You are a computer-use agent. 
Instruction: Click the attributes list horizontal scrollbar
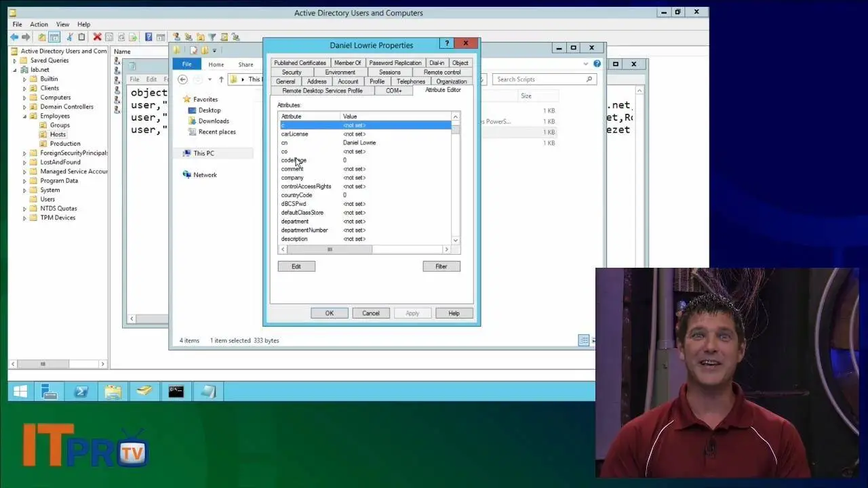[x=366, y=249]
